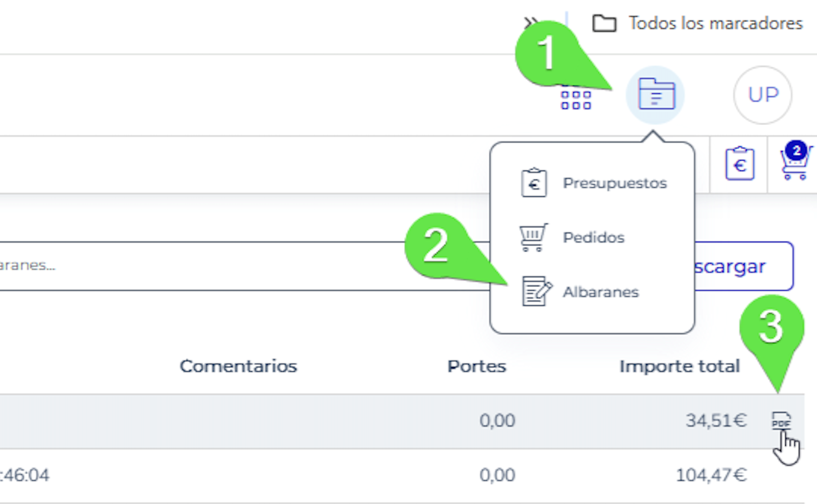Screen dimensions: 817x504
Task: Open the shopping cart with badge 2
Action: pos(796,162)
